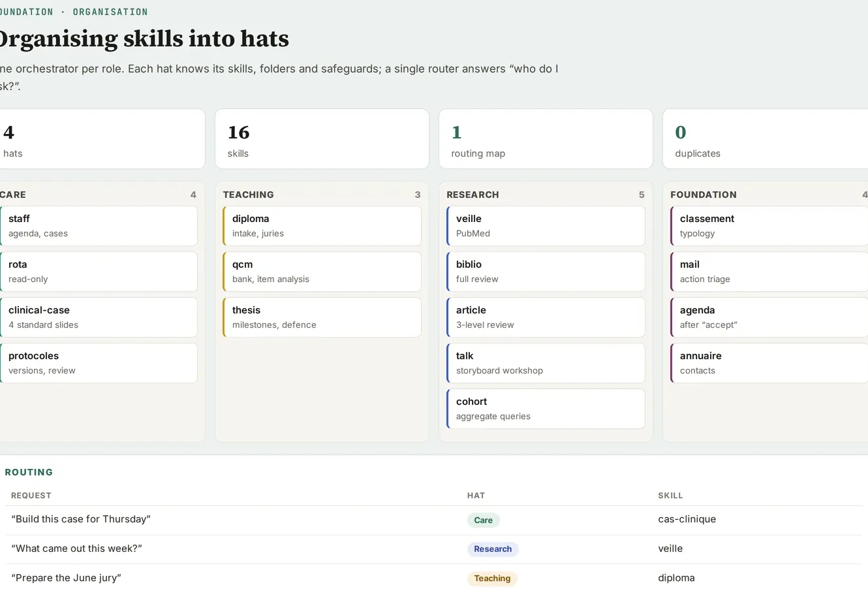Click the routing map stat tile
The image size is (868, 591).
(x=546, y=138)
